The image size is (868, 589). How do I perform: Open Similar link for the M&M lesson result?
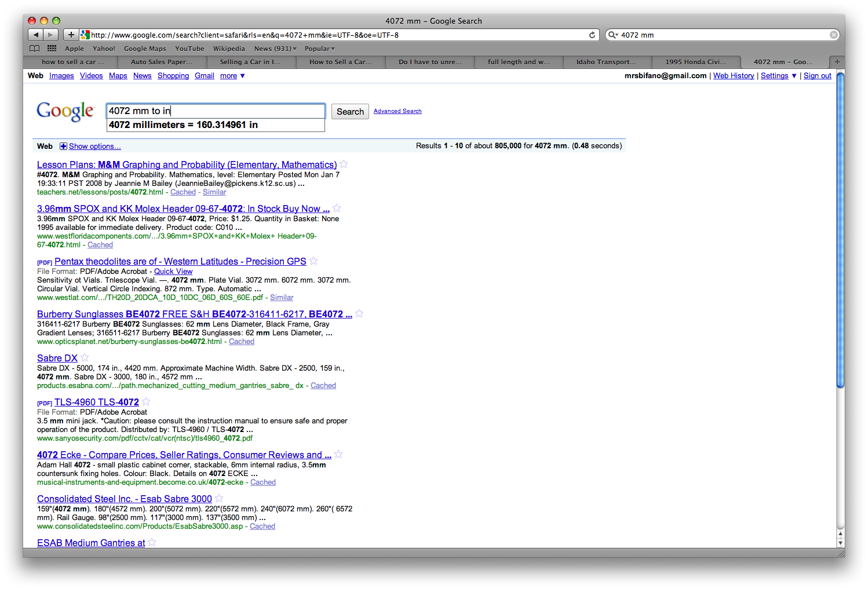pos(214,192)
